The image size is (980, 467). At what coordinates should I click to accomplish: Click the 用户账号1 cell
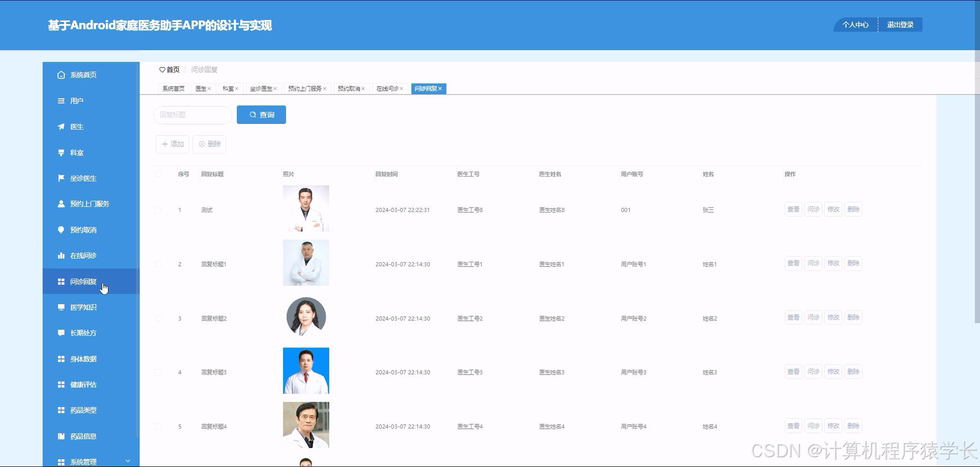[x=634, y=264]
